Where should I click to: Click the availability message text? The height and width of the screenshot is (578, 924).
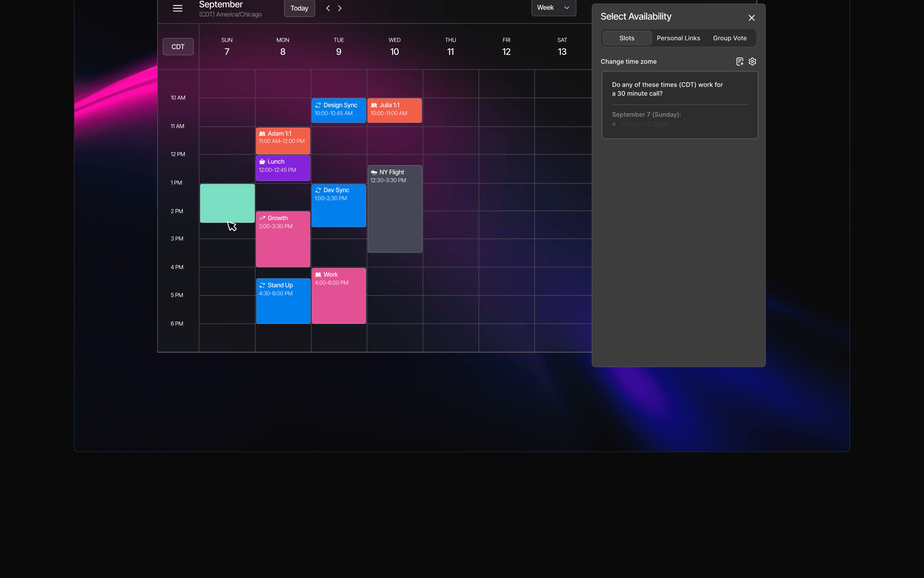(x=667, y=89)
